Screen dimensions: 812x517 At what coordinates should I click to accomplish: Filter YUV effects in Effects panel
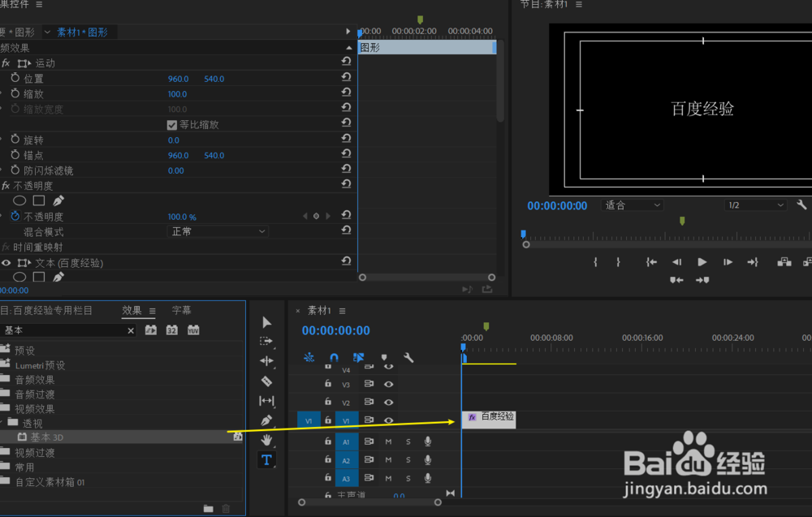tap(193, 330)
